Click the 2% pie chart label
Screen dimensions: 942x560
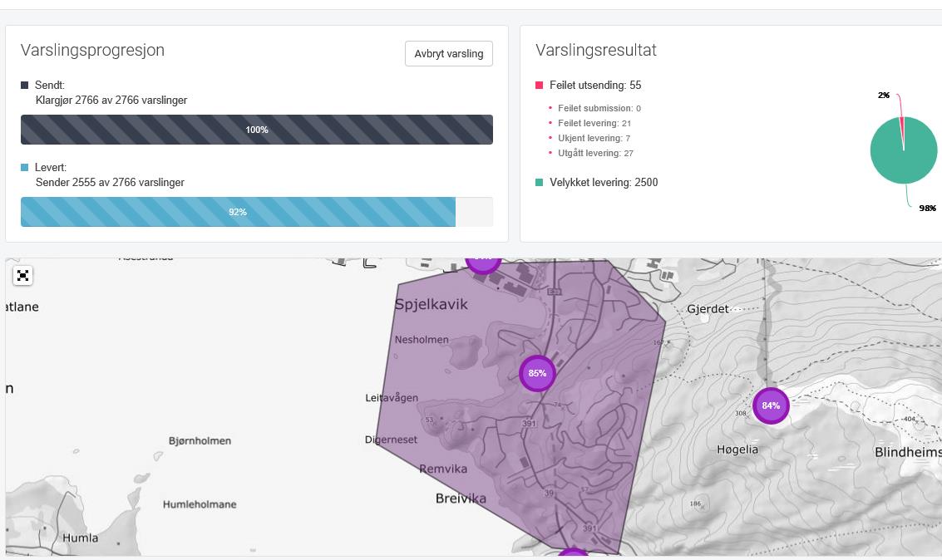(x=883, y=95)
